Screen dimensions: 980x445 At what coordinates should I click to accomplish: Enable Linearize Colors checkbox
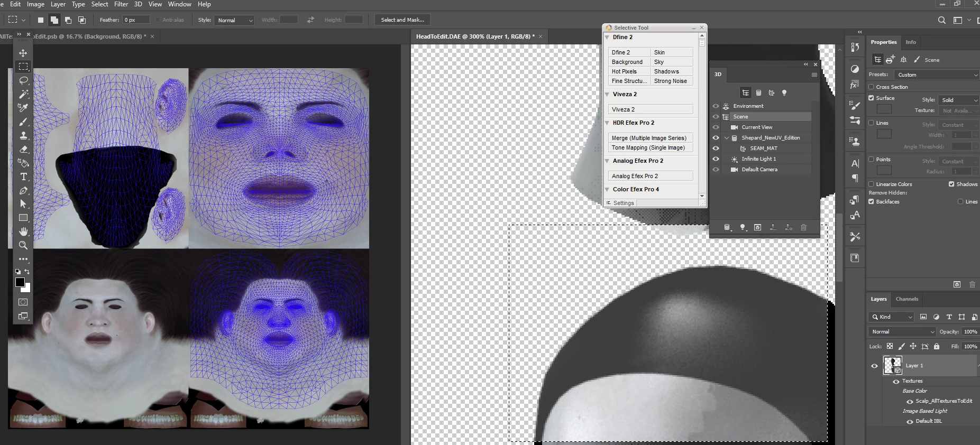[871, 184]
